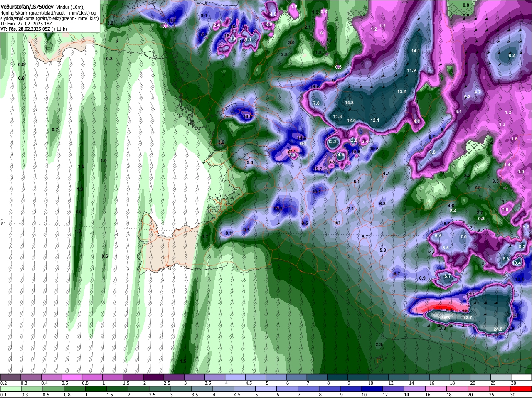Viewport: 532px width, 398px height.
Task: Click the 24.8 value in the dark area
Action: point(498,329)
